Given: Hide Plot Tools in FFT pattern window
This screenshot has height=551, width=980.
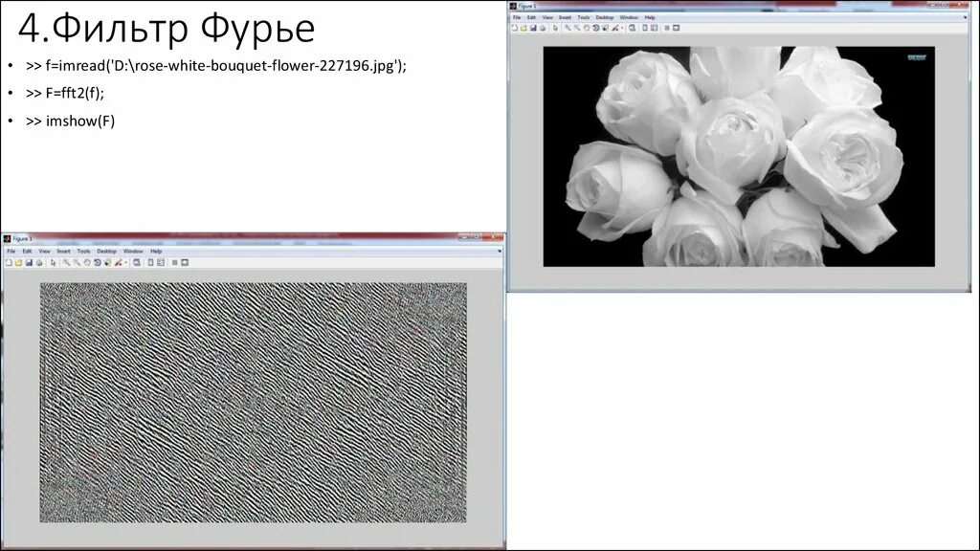Looking at the screenshot, I should 174,262.
